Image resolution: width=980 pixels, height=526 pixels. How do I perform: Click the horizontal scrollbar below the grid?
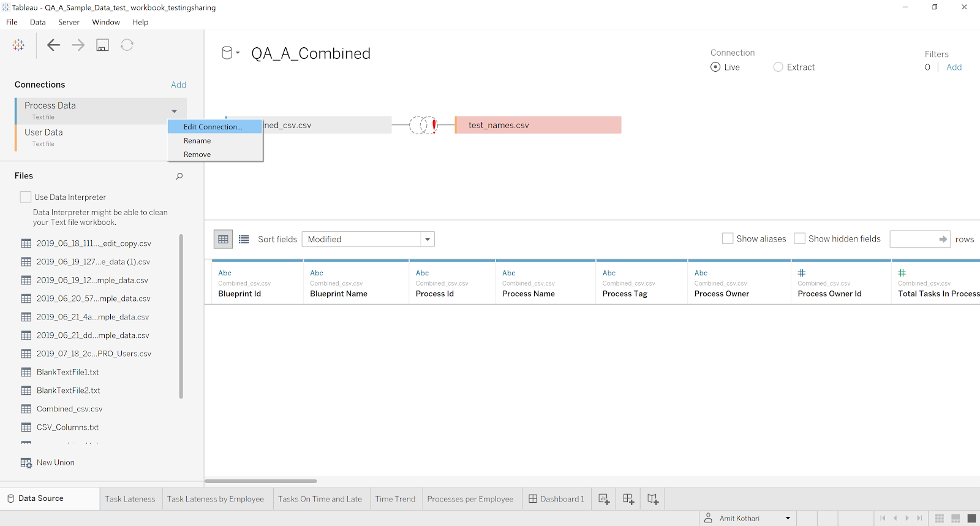[261, 481]
